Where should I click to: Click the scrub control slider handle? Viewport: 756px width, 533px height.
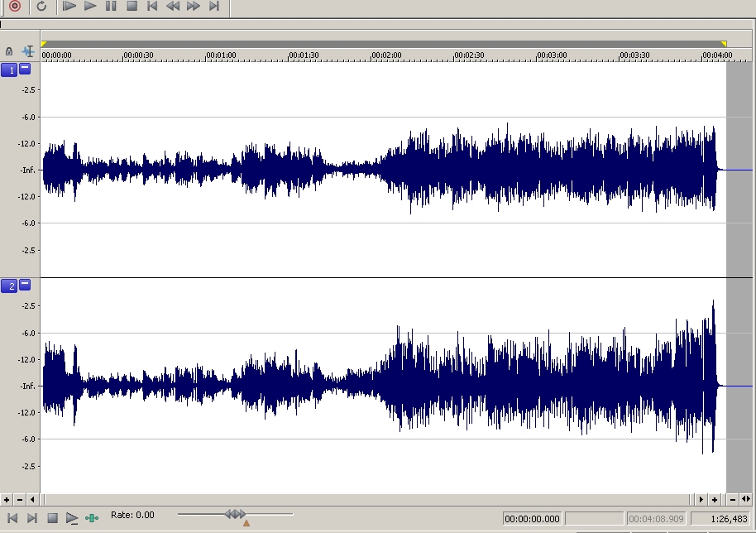coord(235,514)
